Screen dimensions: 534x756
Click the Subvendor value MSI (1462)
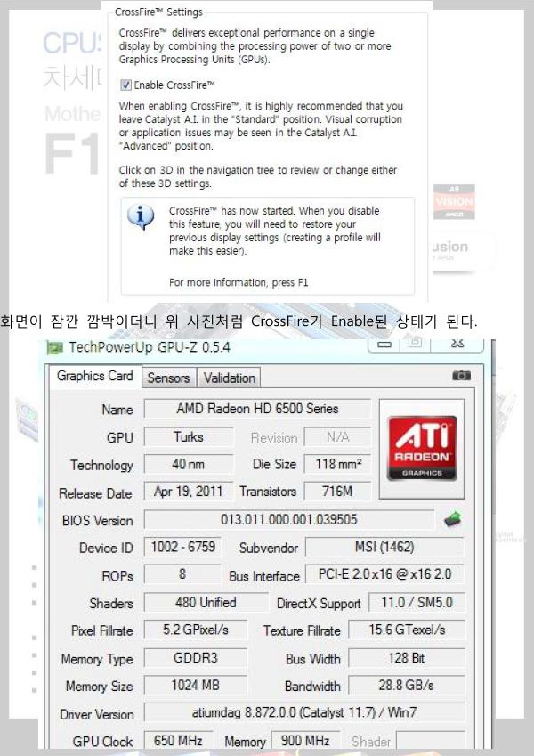pyautogui.click(x=384, y=547)
